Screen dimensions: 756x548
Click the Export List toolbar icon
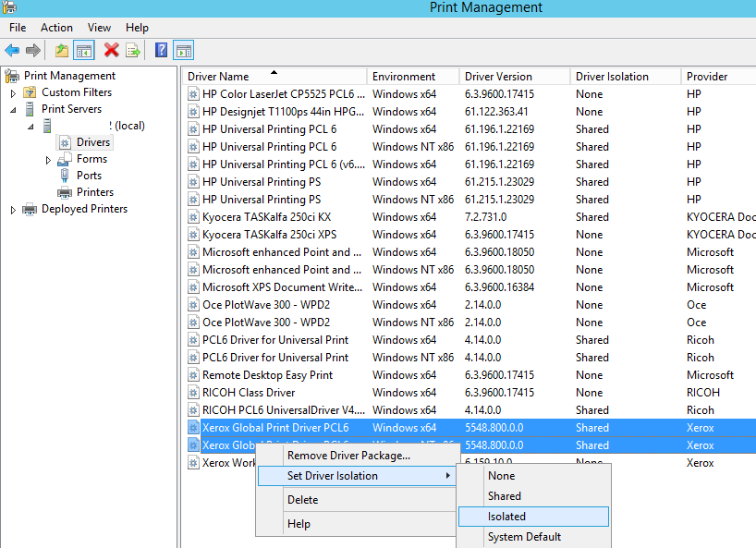(132, 50)
